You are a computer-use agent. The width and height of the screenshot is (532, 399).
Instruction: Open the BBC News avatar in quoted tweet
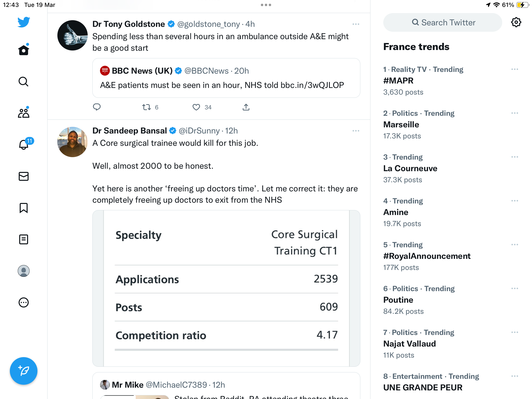point(105,71)
